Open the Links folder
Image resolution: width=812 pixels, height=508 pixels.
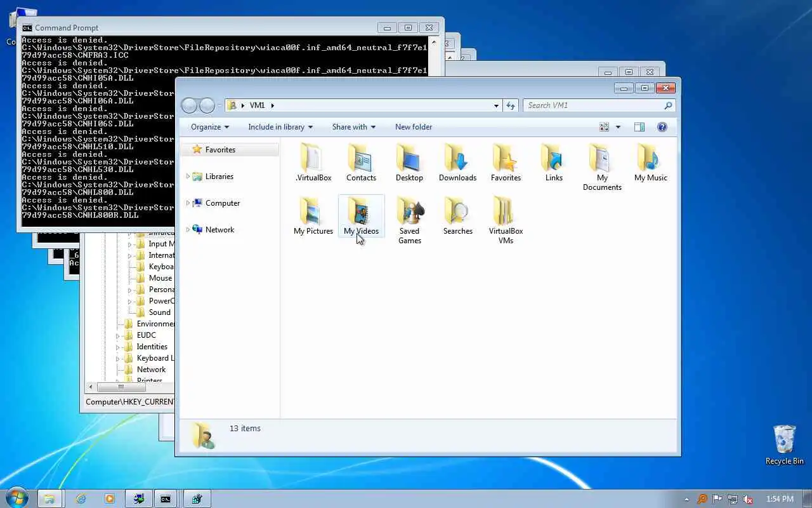point(554,163)
